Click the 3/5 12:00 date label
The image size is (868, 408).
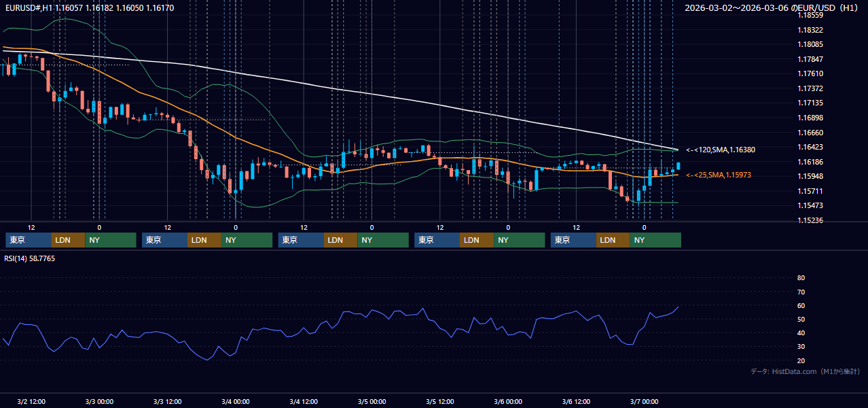440,402
